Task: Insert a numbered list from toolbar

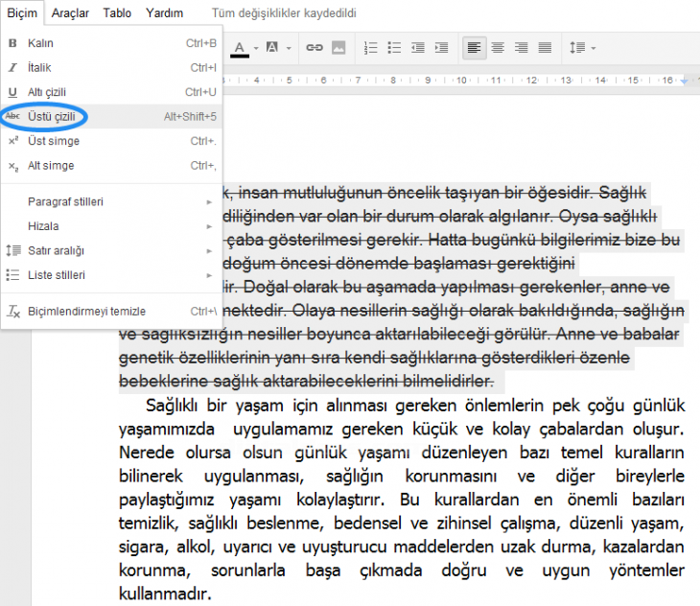Action: (x=371, y=47)
